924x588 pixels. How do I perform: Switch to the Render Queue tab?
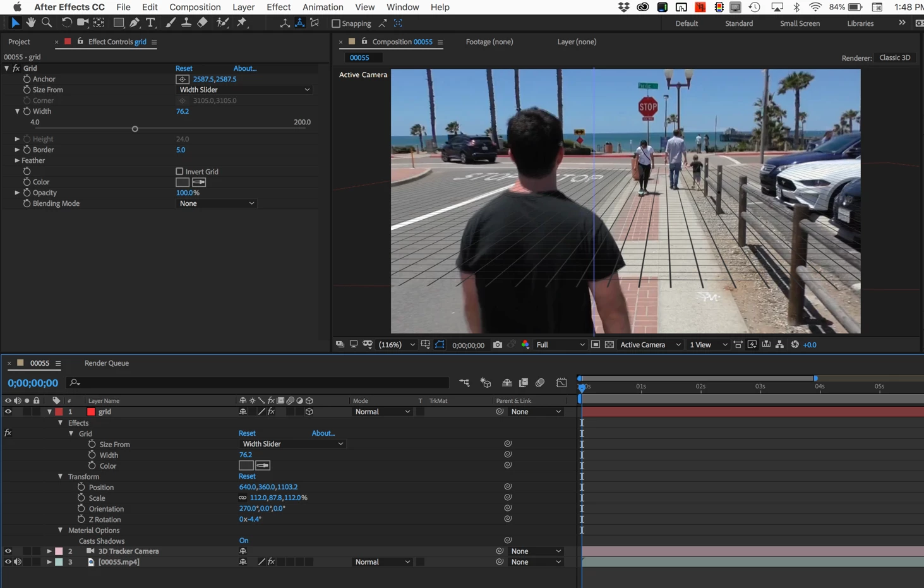(106, 363)
